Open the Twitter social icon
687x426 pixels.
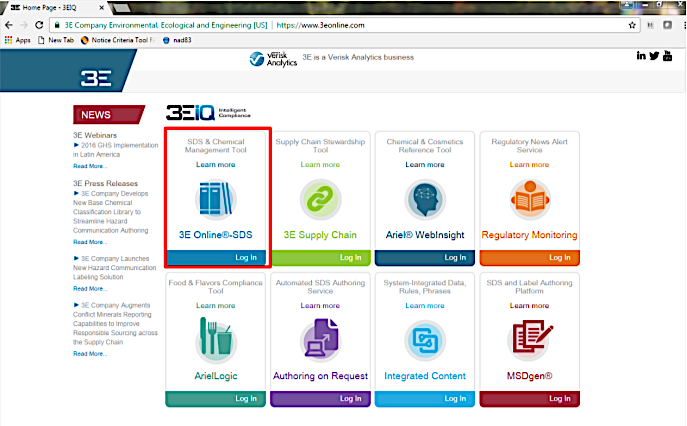(x=654, y=56)
